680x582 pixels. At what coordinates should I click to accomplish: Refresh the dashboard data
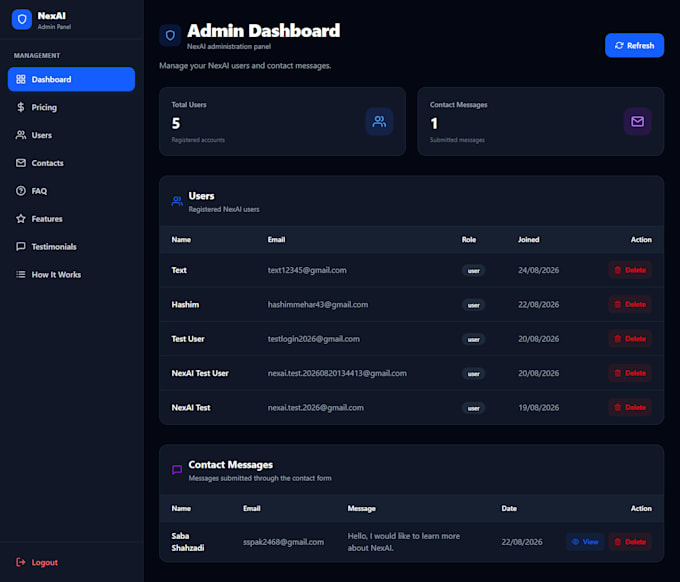[634, 46]
